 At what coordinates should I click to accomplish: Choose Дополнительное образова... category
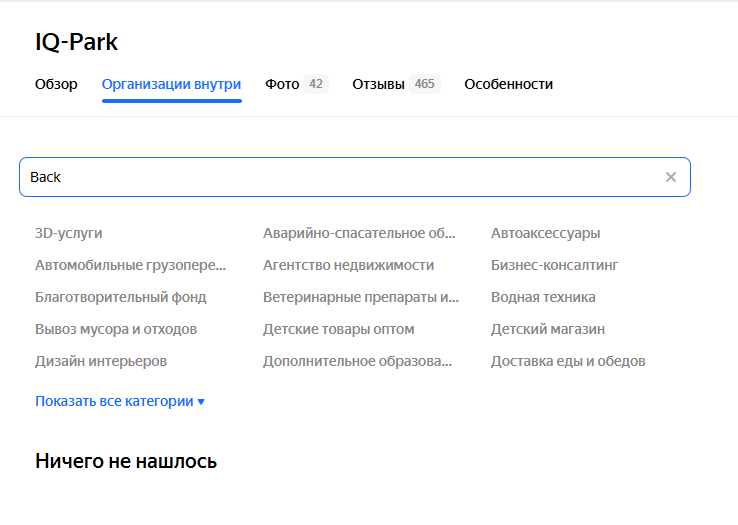point(357,361)
